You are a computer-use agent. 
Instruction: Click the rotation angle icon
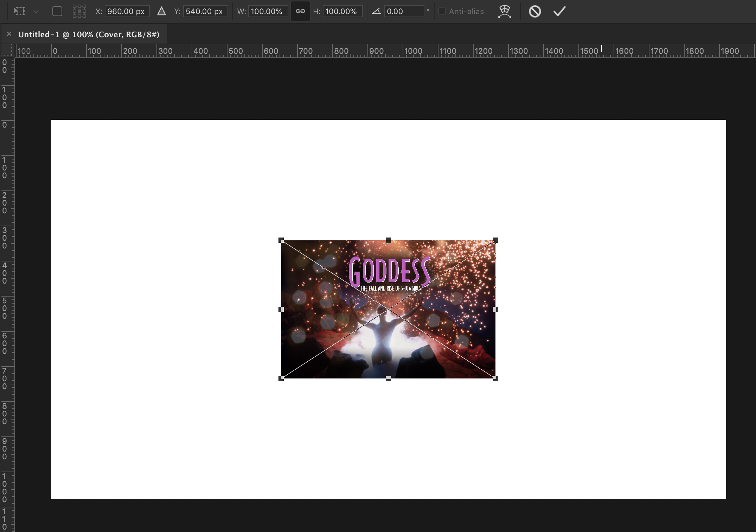point(377,11)
